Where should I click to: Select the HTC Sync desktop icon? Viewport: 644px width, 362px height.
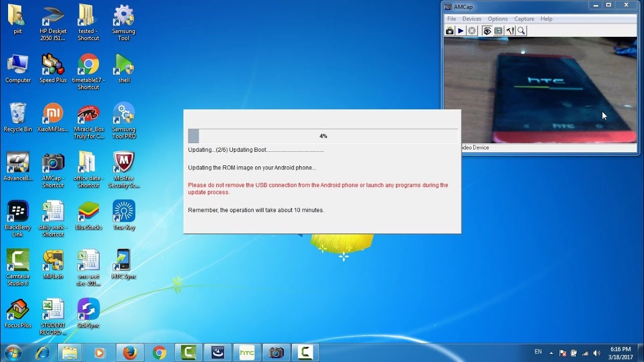[124, 264]
